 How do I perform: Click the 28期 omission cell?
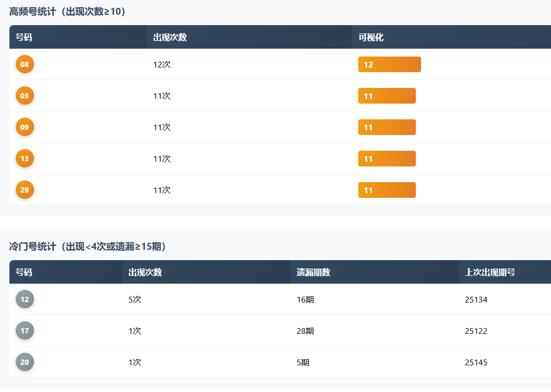click(x=305, y=331)
